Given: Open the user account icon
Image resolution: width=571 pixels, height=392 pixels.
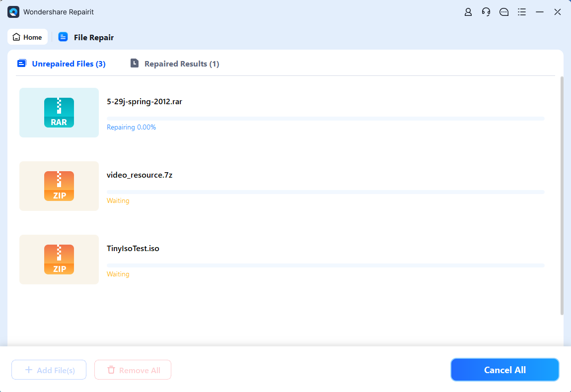Looking at the screenshot, I should 468,12.
